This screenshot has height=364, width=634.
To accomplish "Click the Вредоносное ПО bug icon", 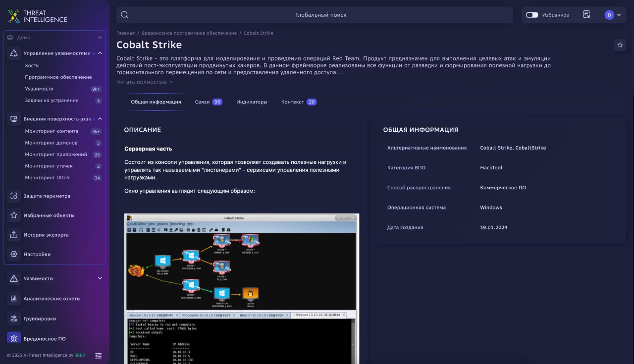I will (14, 339).
